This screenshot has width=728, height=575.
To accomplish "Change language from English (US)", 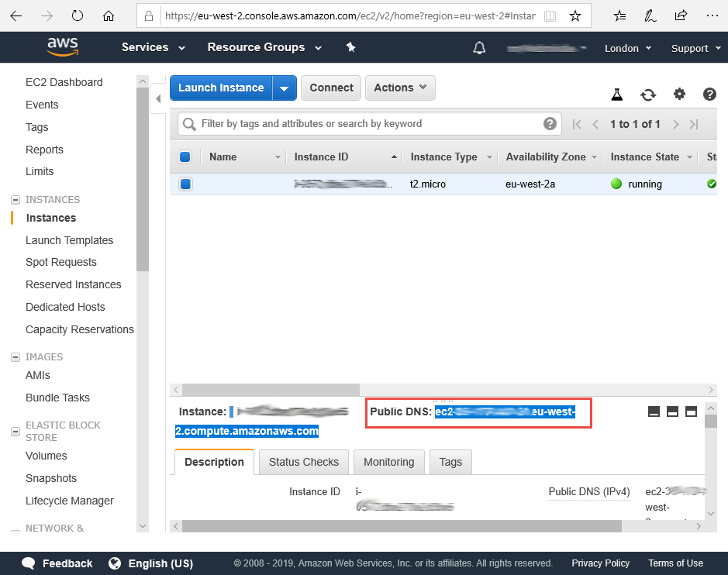I will pos(151,563).
